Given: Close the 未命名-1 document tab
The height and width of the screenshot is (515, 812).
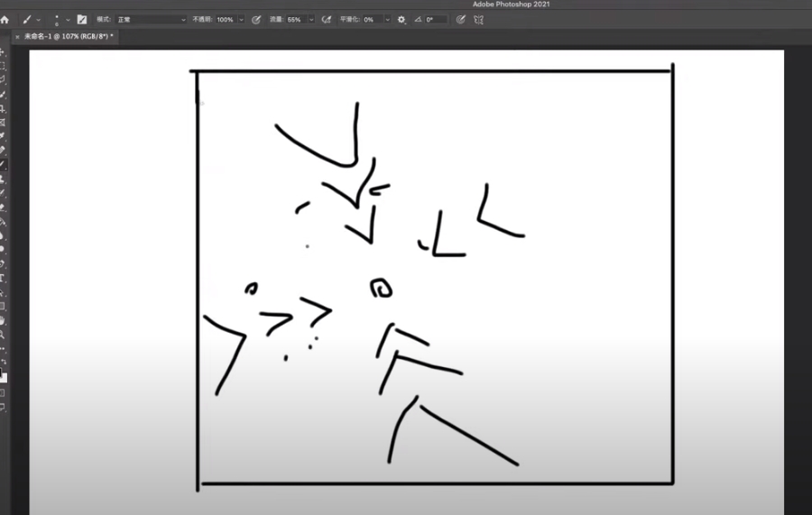Looking at the screenshot, I should pos(17,37).
